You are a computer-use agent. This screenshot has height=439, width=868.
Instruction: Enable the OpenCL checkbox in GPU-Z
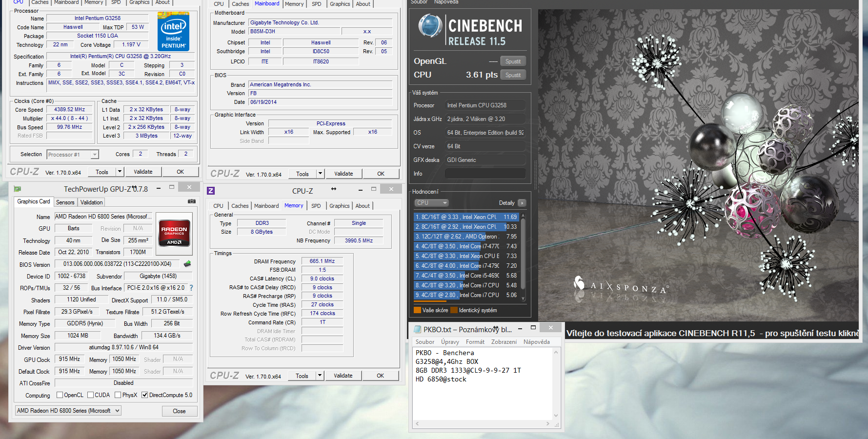pos(60,395)
